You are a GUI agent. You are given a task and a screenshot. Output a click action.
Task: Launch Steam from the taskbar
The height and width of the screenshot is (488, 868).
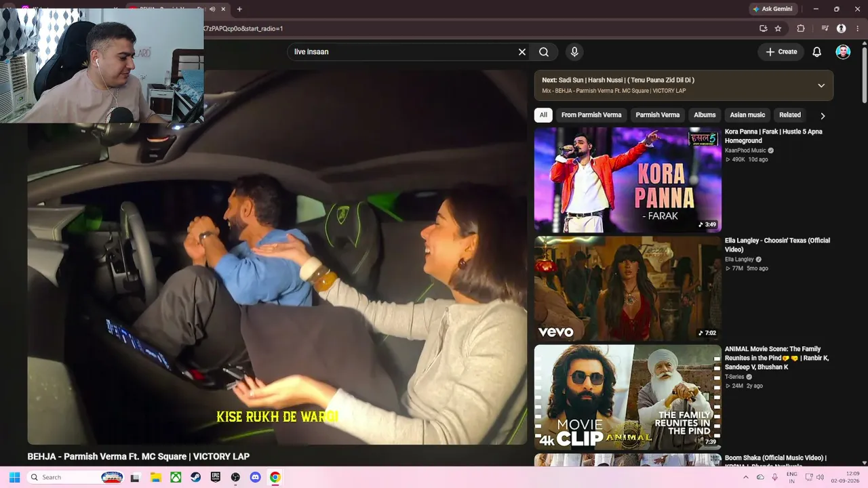[195, 477]
